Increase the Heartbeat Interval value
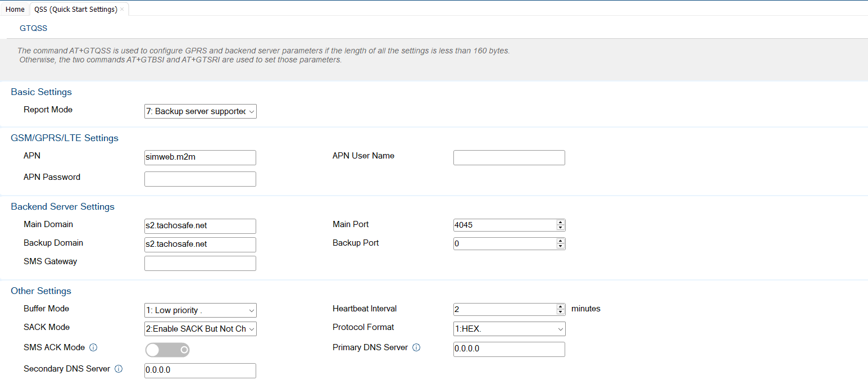This screenshot has height=380, width=868. pos(560,306)
